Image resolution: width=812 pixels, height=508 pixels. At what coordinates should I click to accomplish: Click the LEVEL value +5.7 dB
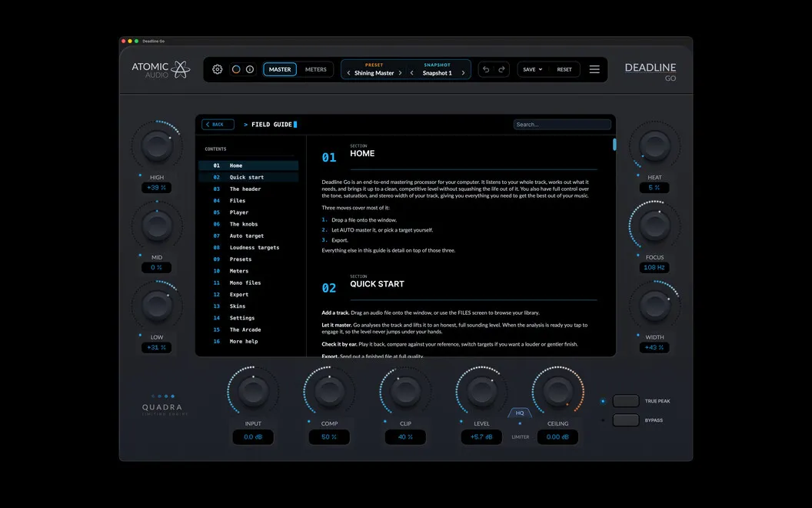coord(481,437)
